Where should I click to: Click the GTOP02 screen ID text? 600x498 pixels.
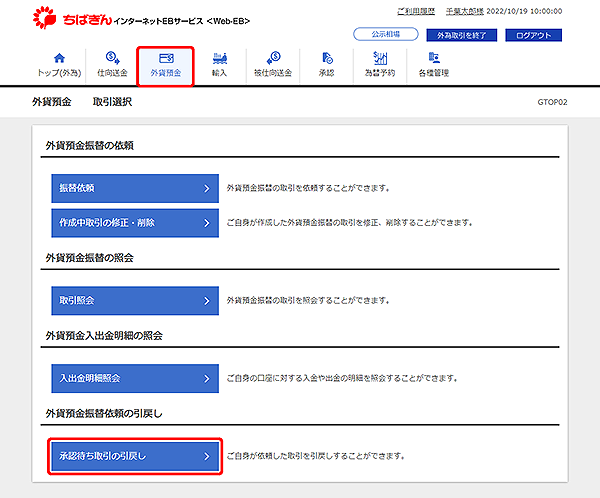pos(552,102)
